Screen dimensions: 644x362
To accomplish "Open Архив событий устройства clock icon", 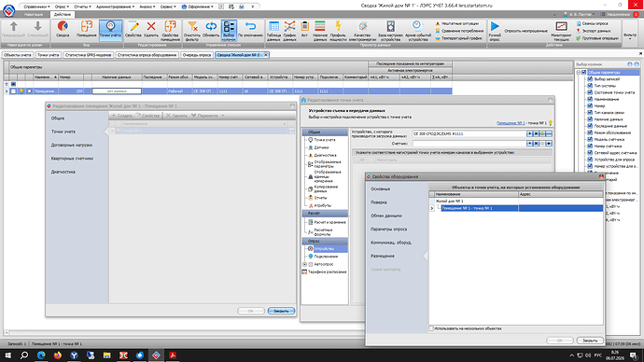I will click(417, 26).
